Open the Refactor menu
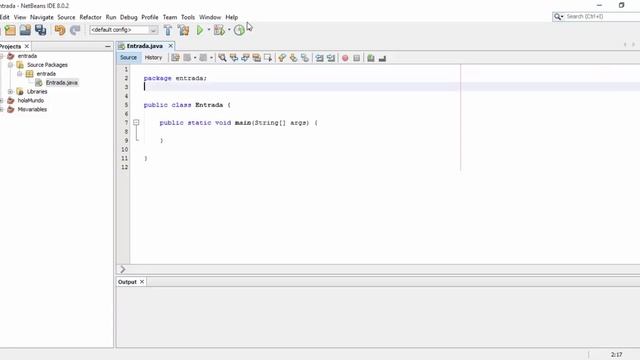 coord(90,17)
